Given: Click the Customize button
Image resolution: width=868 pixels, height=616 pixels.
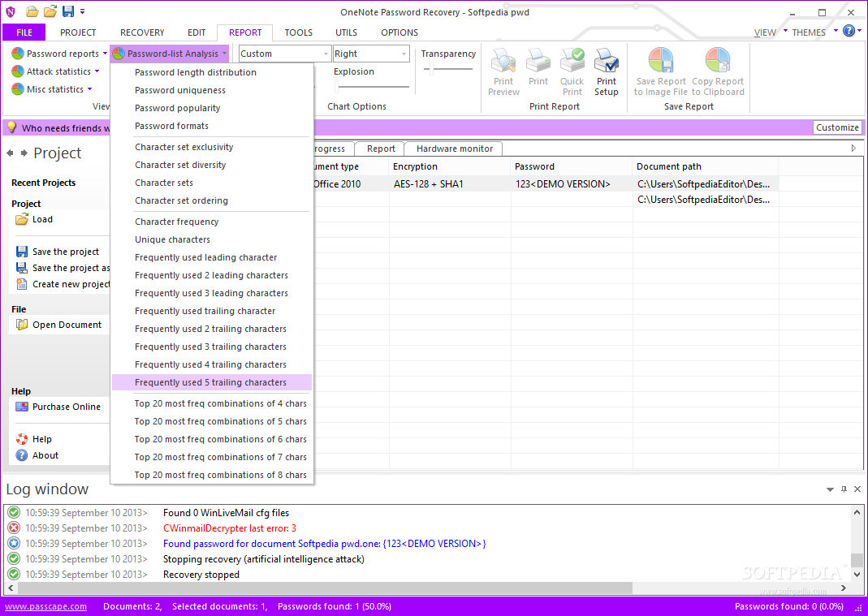Looking at the screenshot, I should 837,127.
